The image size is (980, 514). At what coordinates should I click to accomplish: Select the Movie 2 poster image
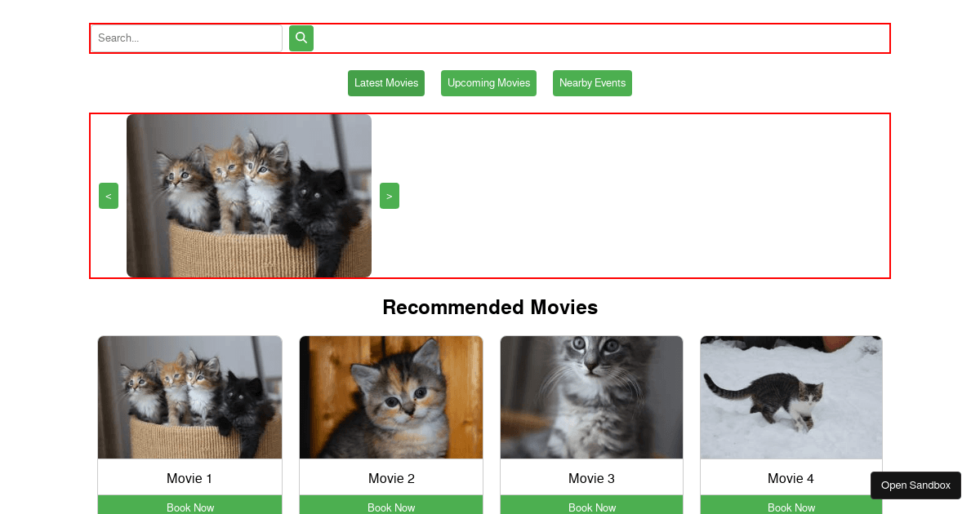391,397
